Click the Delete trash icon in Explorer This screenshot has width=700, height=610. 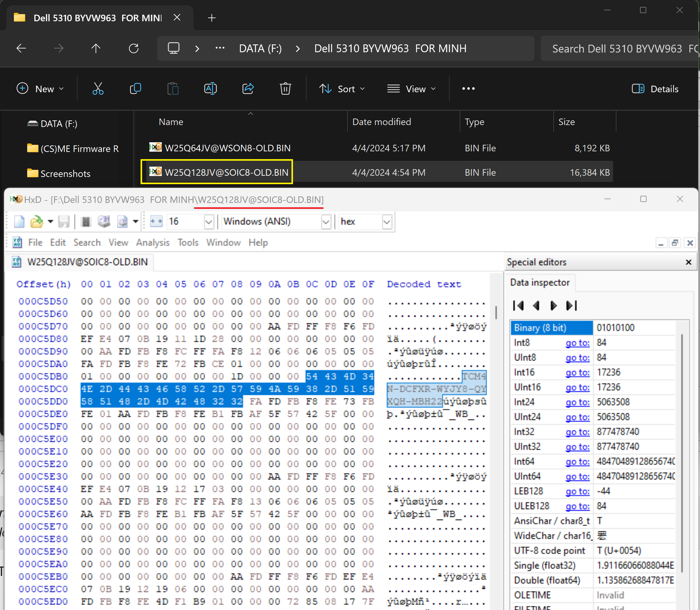(x=285, y=89)
